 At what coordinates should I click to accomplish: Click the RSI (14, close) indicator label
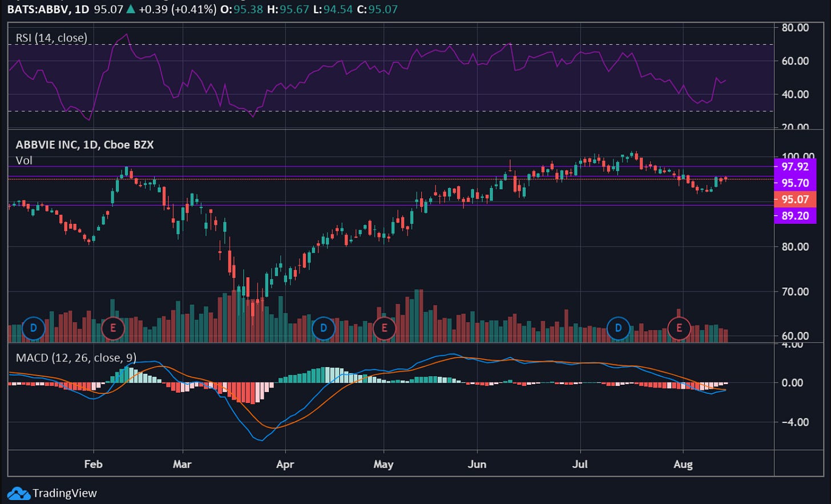point(51,38)
